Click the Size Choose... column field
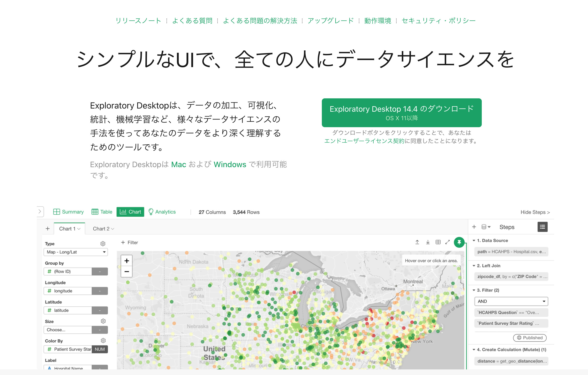 68,330
